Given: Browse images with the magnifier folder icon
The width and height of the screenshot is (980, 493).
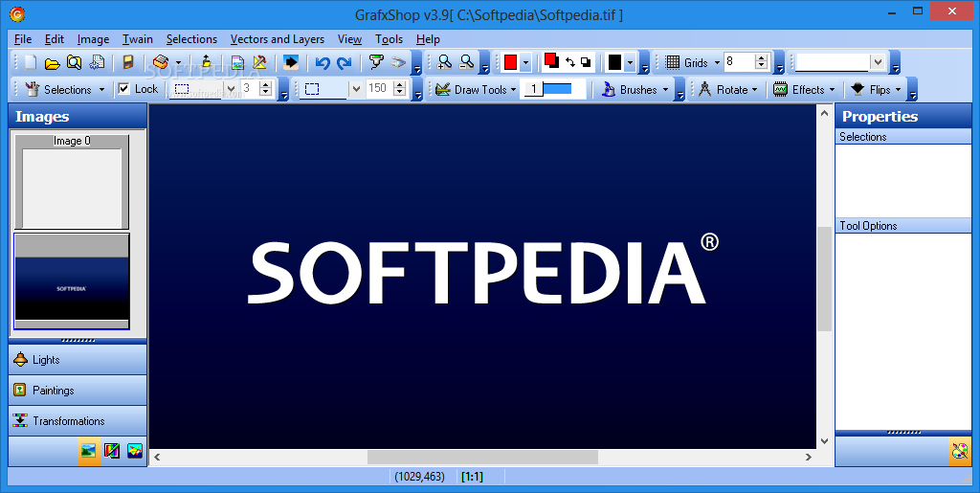Looking at the screenshot, I should pyautogui.click(x=75, y=62).
